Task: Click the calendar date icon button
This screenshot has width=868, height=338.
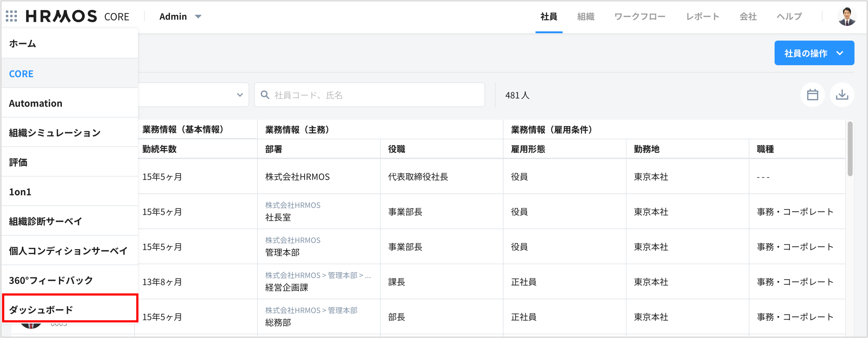Action: (812, 95)
